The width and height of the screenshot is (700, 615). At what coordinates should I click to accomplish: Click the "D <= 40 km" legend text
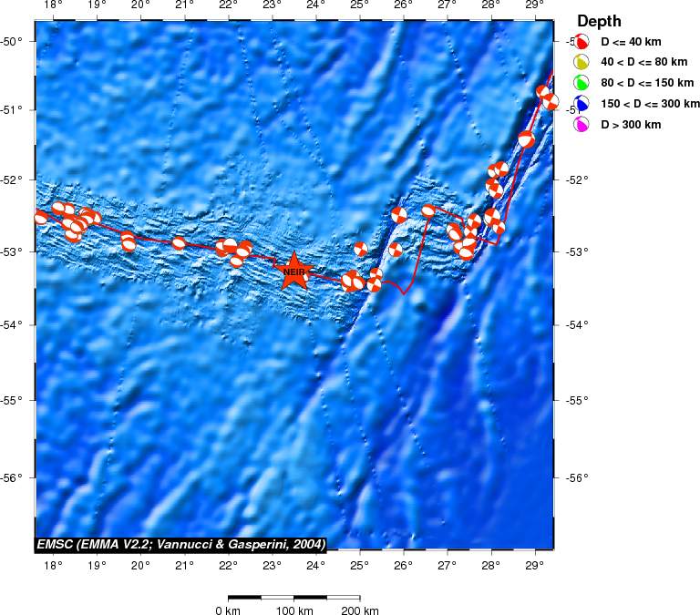click(631, 42)
